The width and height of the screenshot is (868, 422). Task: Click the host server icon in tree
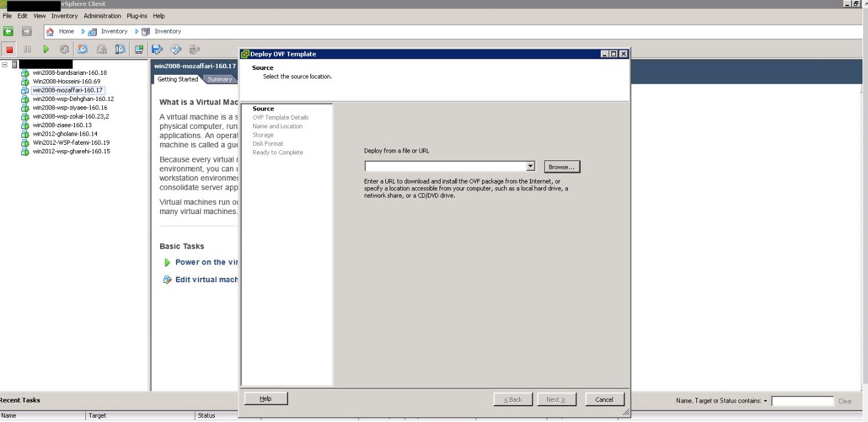click(14, 64)
